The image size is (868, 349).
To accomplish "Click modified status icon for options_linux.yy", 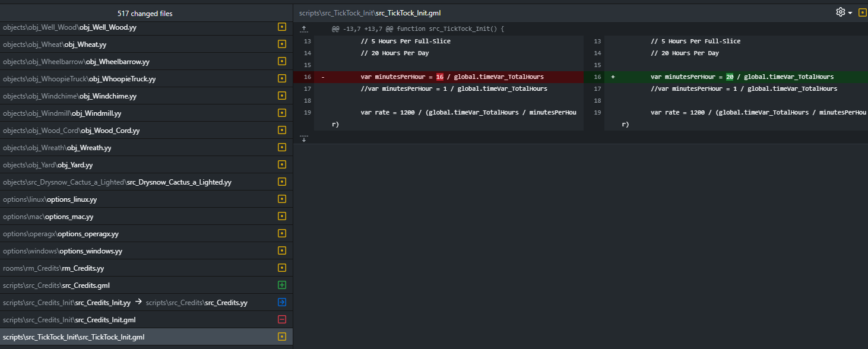I will pyautogui.click(x=282, y=199).
